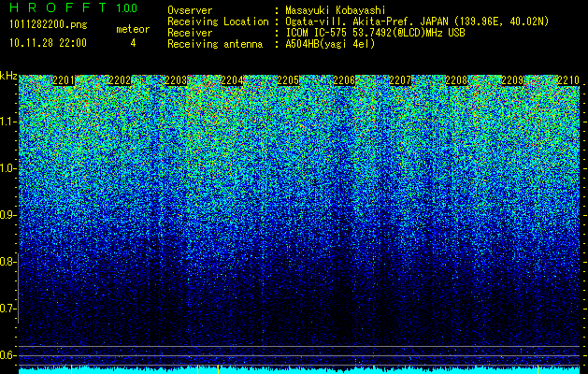Click the 2204 time marker
Viewport: 588px width, 374px height.
[x=232, y=80]
